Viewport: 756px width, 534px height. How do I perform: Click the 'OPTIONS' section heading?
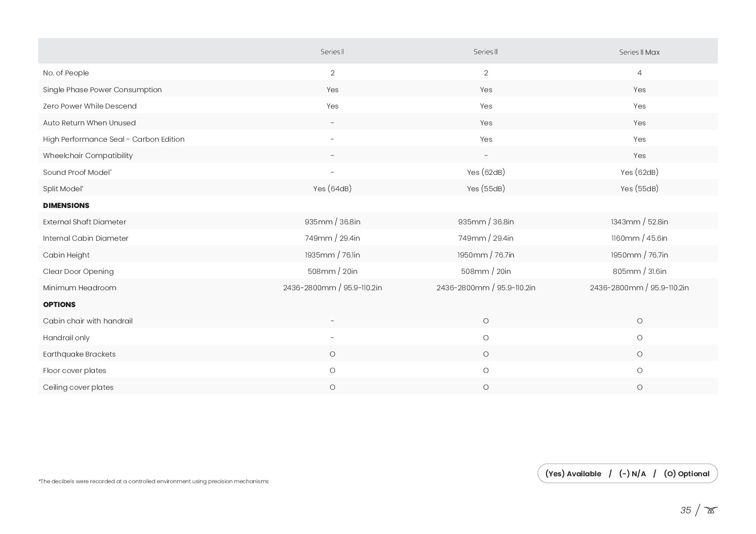59,304
